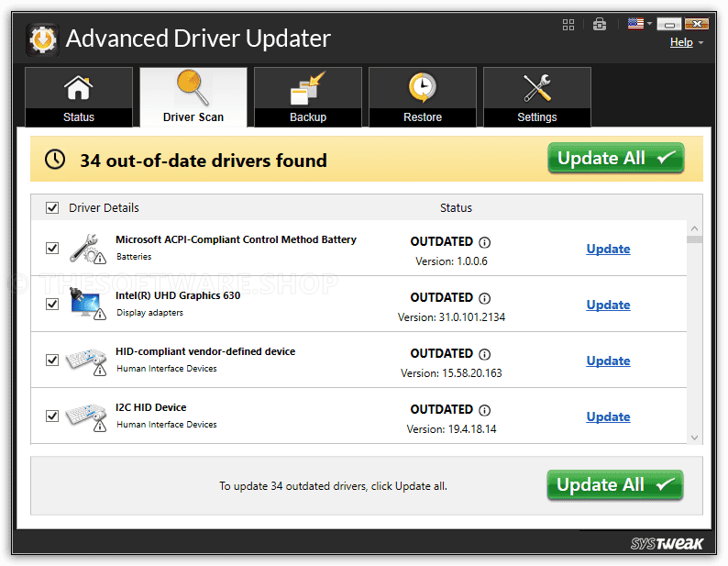Click Update link for Microsoft ACPI Battery

(x=608, y=250)
